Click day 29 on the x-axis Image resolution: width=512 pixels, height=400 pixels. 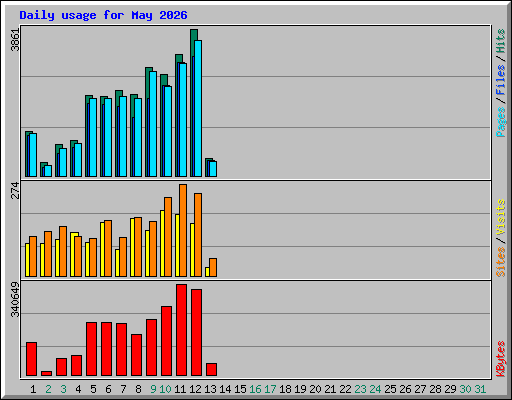point(450,389)
